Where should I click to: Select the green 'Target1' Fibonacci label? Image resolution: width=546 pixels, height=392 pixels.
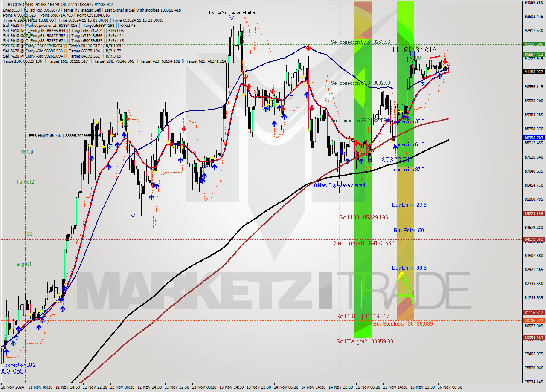[22, 264]
